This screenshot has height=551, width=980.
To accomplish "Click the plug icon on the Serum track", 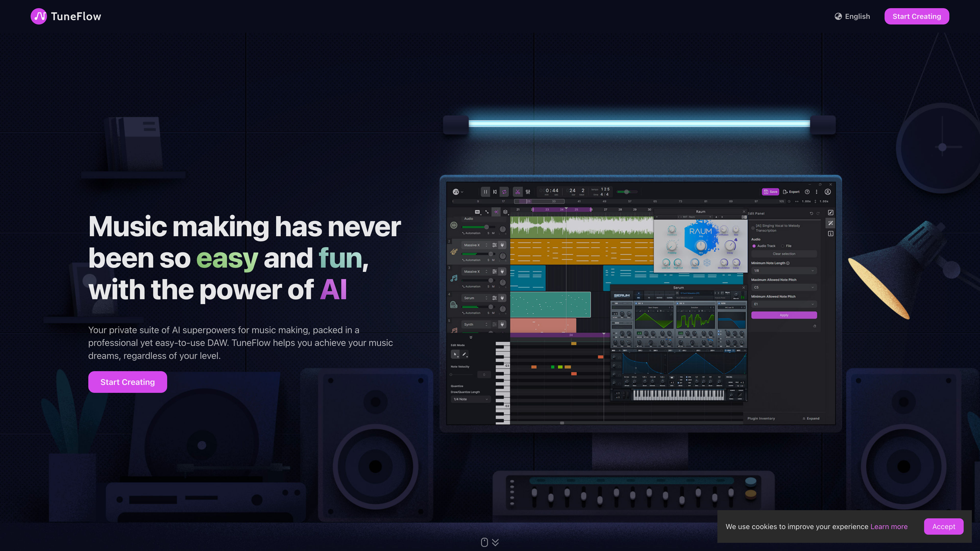I will (x=502, y=298).
